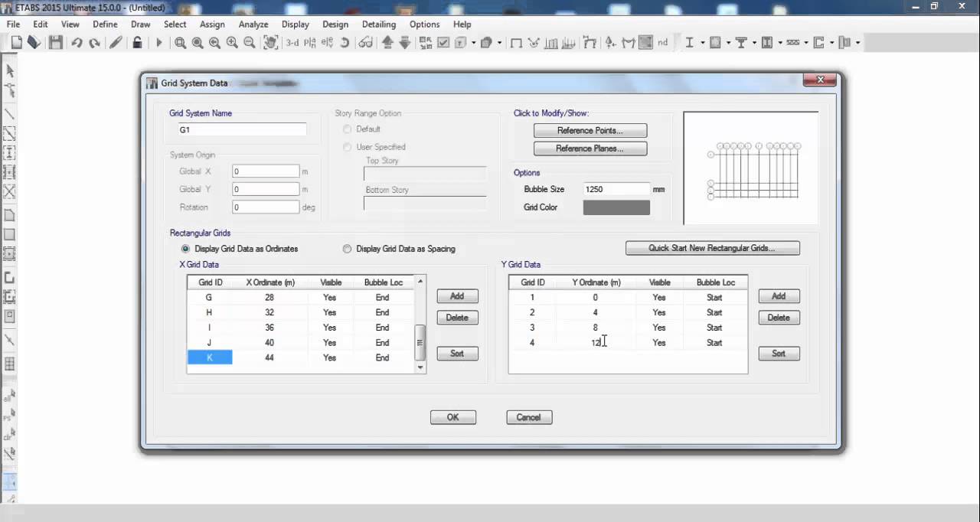Open the Define menu
Viewport: 980px width, 522px height.
[105, 24]
